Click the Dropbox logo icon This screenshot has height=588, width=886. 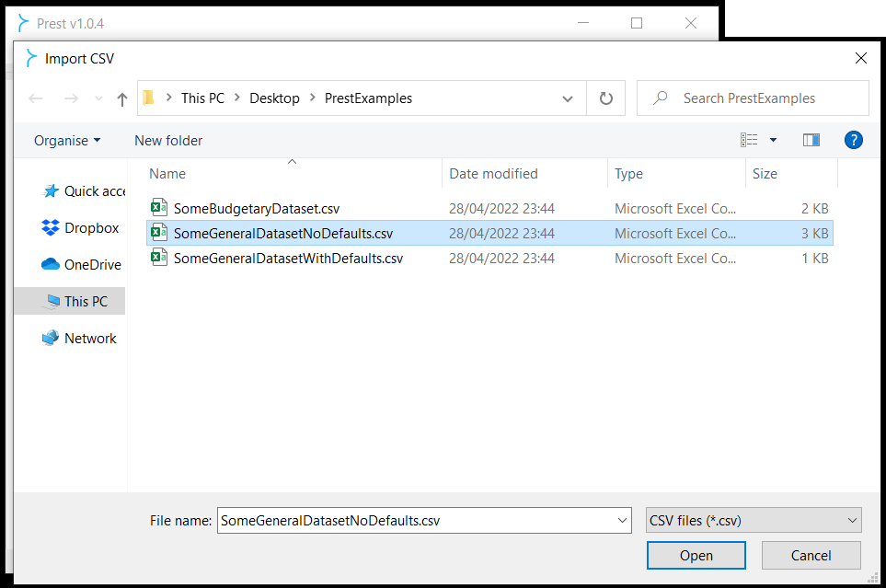51,227
